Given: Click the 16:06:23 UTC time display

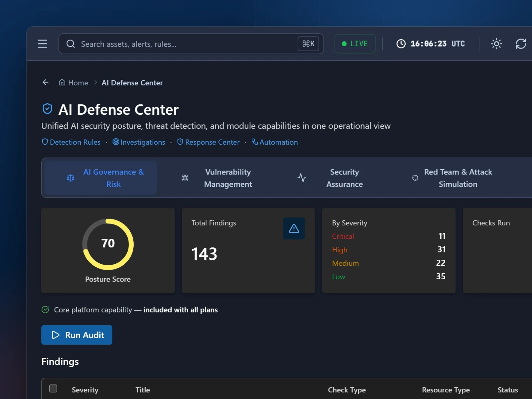Looking at the screenshot, I should pyautogui.click(x=438, y=44).
